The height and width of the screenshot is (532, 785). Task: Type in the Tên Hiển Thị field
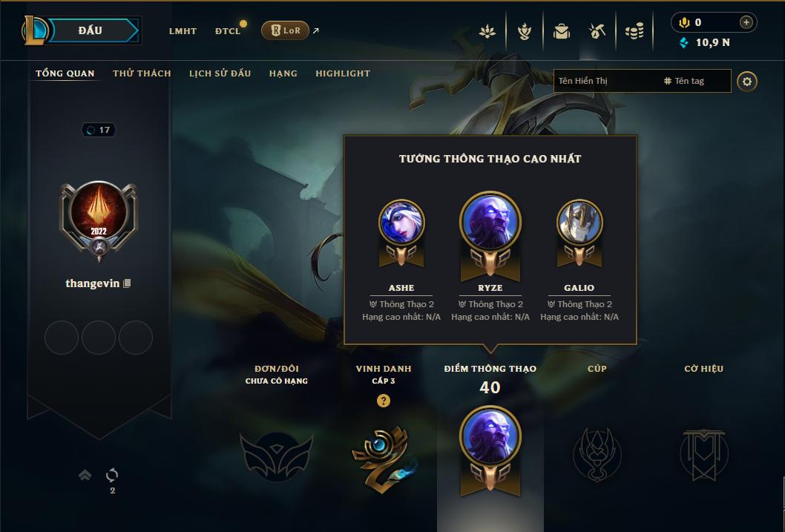607,81
